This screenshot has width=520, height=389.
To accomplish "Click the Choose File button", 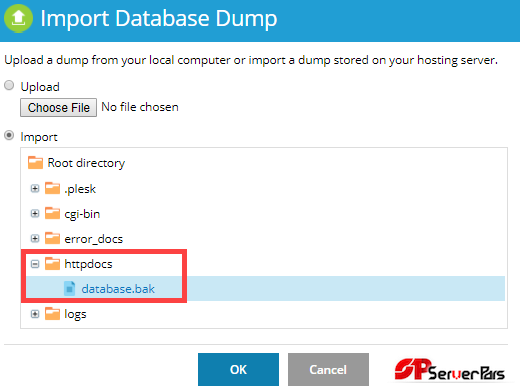I will point(58,107).
